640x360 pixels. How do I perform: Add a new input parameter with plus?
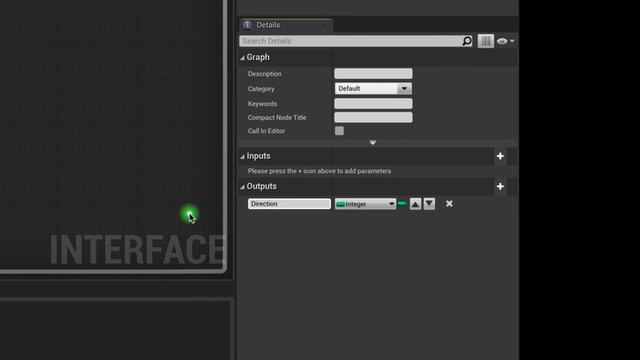coord(500,156)
